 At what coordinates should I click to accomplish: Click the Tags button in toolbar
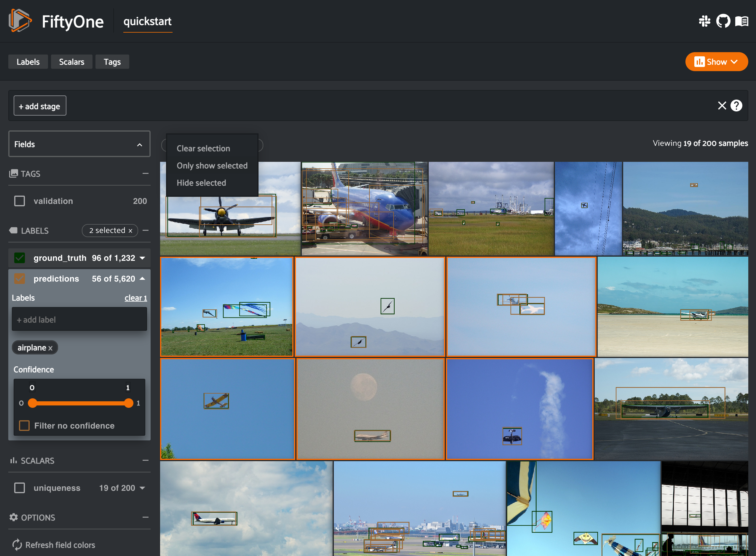pyautogui.click(x=112, y=62)
